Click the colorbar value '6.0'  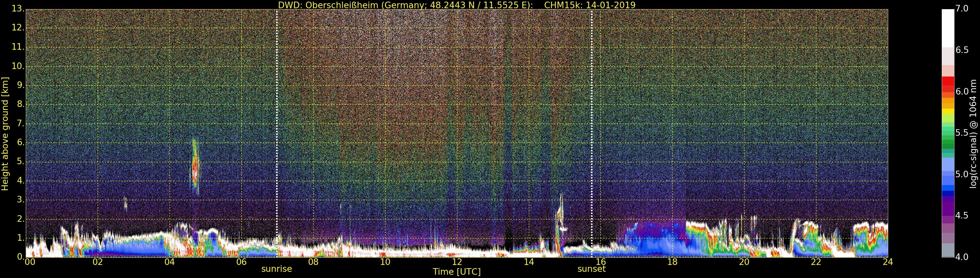pos(962,91)
